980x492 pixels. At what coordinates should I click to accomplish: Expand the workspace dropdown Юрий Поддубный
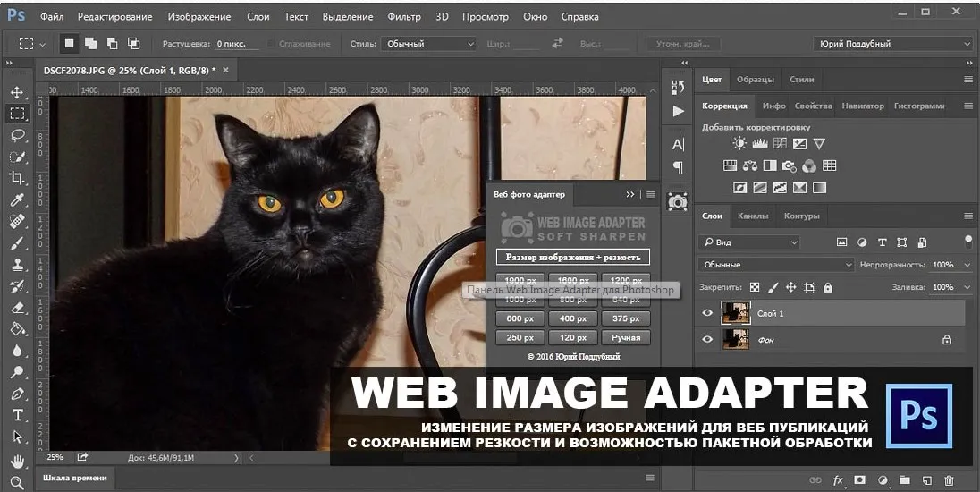(892, 44)
